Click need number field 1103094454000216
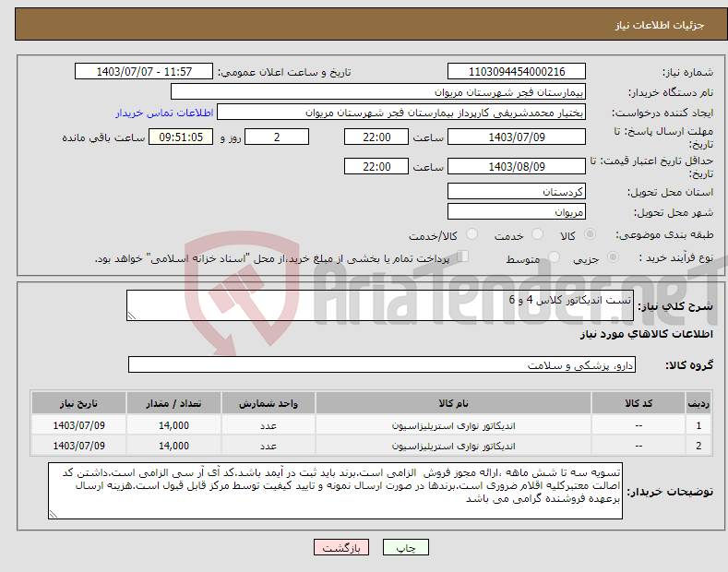The image size is (728, 572). pos(517,72)
